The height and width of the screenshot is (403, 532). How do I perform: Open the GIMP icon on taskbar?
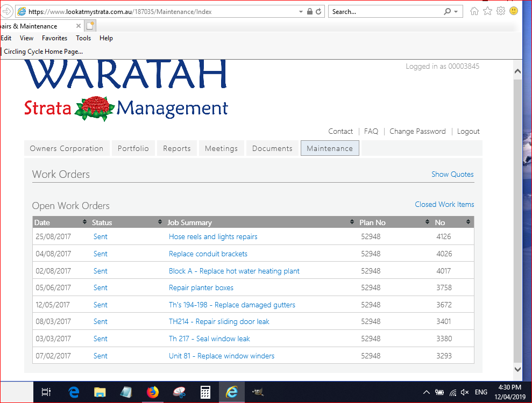(x=258, y=392)
